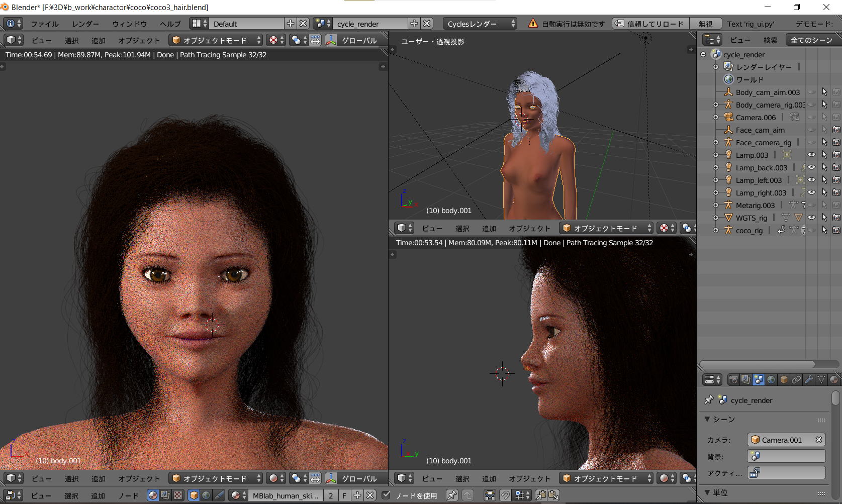Click the auto-execution warning triangle icon
Image resolution: width=842 pixels, height=504 pixels.
(533, 24)
